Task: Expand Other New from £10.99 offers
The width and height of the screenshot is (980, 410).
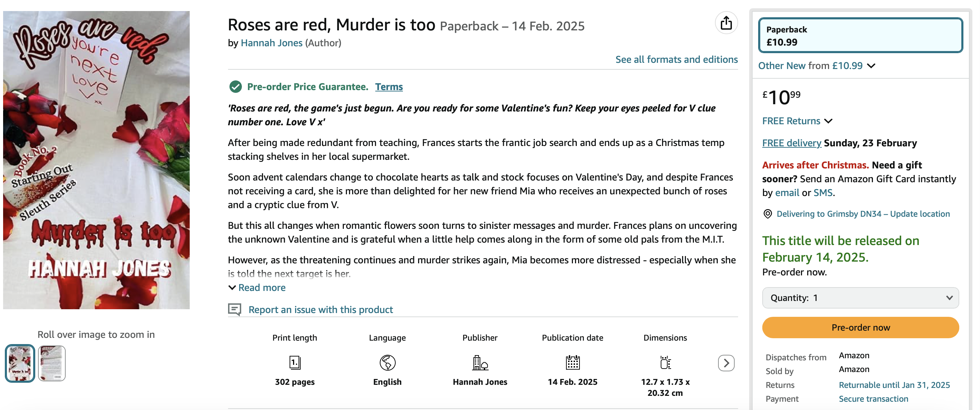Action: (817, 66)
